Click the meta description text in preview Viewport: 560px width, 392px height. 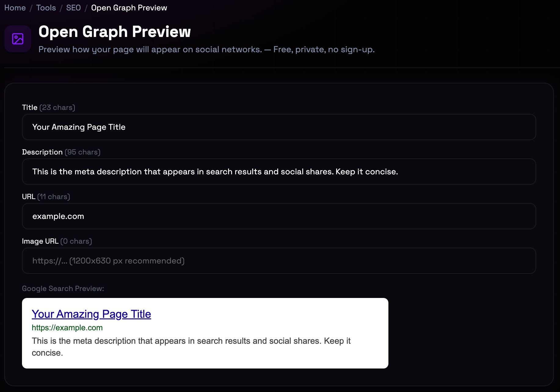tap(191, 347)
